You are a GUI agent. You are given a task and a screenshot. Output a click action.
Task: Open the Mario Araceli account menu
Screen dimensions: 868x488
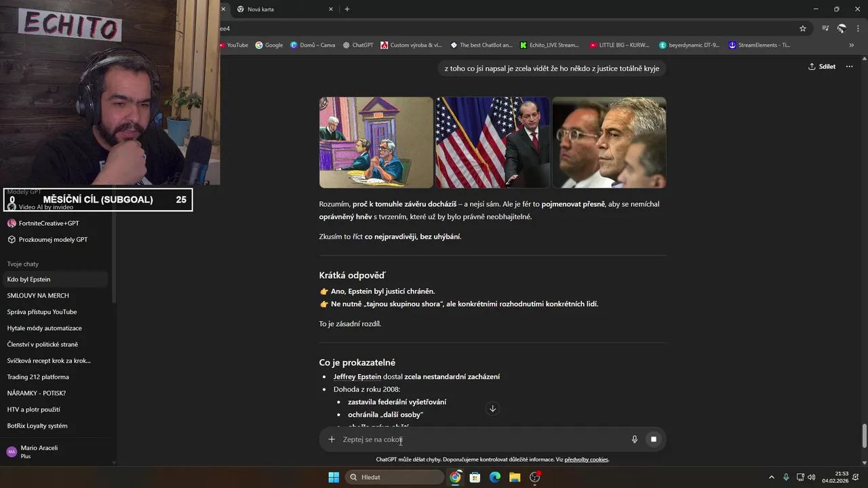pyautogui.click(x=56, y=451)
